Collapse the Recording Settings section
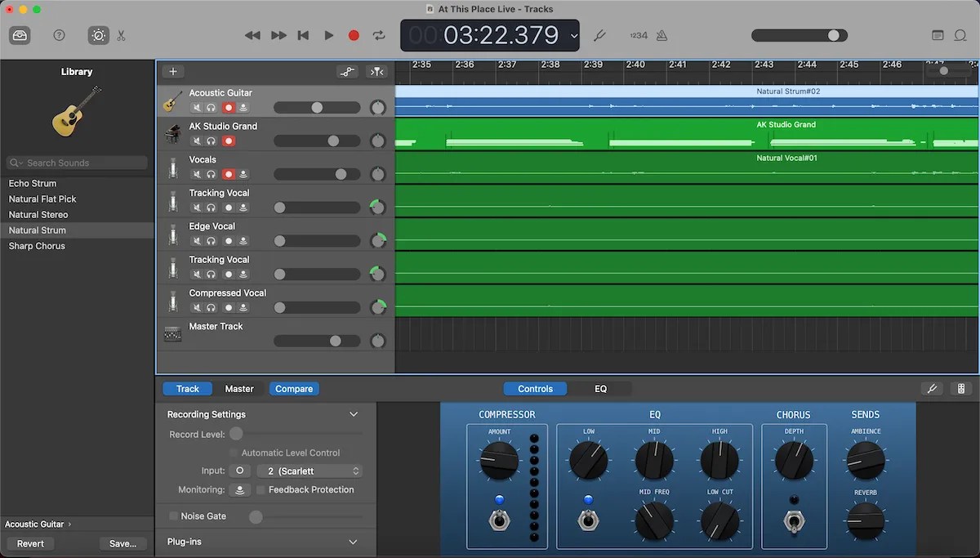 pyautogui.click(x=354, y=414)
